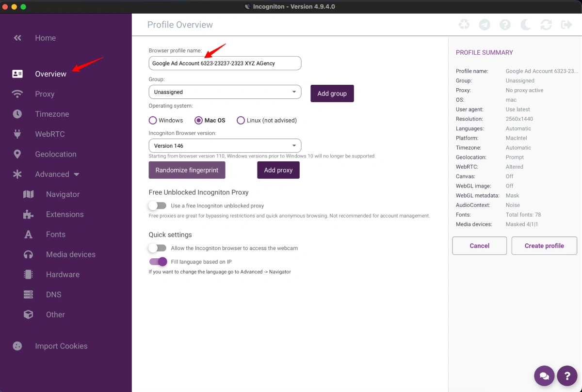Click the Add proxy button
Screen dimensions: 582x392
[278, 170]
